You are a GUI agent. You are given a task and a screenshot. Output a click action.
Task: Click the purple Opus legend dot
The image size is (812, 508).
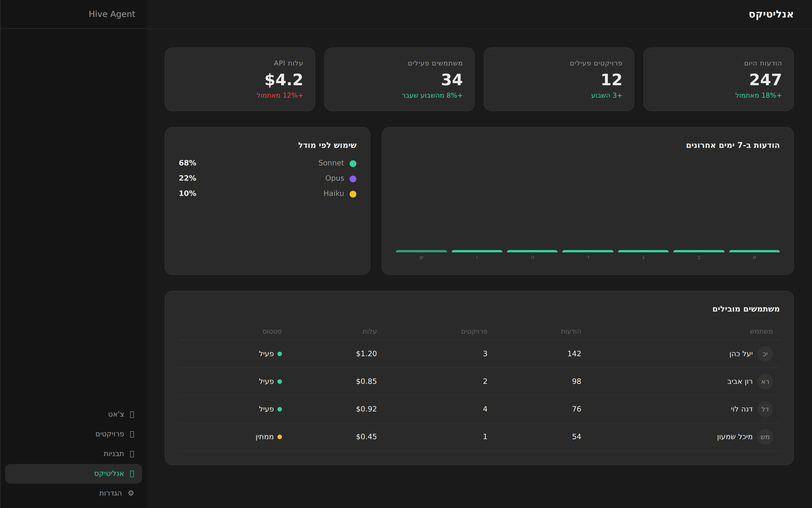[x=353, y=179]
